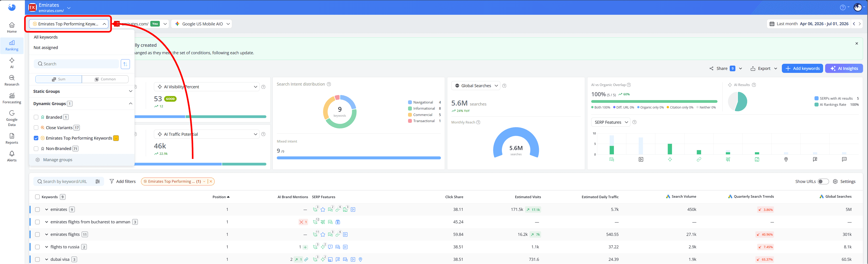
Task: Open the Home section in sidebar
Action: point(12,28)
